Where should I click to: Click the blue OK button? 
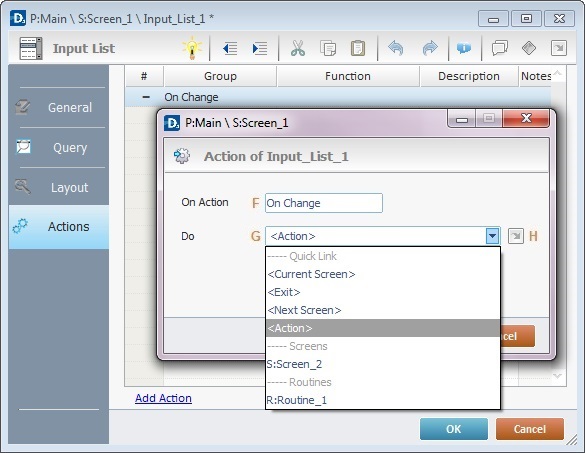click(454, 429)
